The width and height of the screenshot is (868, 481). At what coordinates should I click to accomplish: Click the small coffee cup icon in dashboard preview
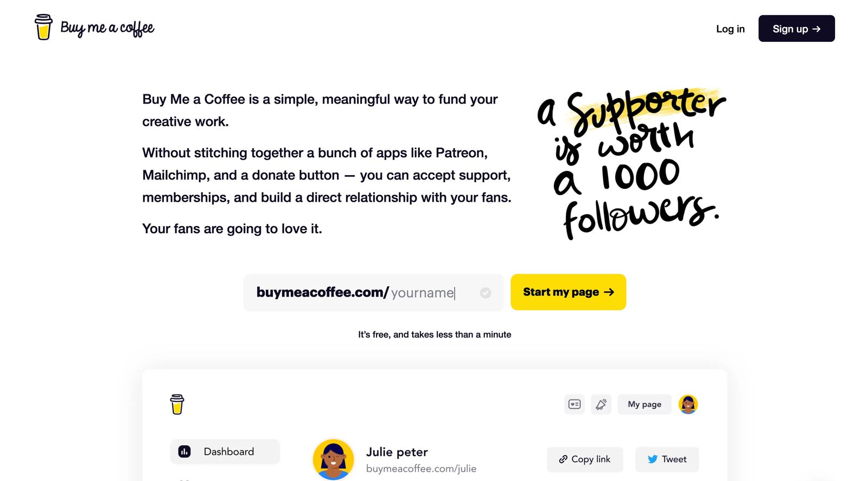pos(177,405)
